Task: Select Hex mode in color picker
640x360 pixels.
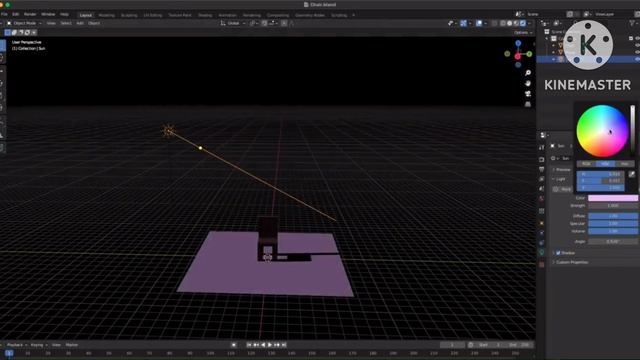Action: (x=624, y=164)
